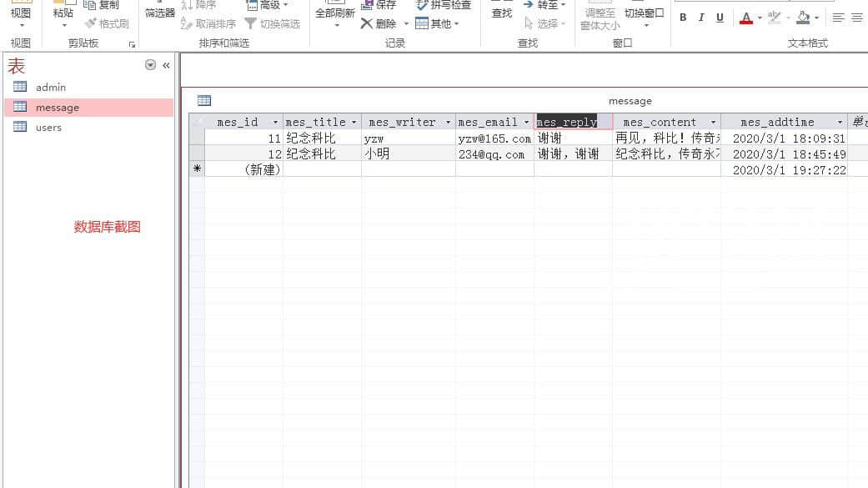Click the Delete record X icon

click(x=367, y=23)
